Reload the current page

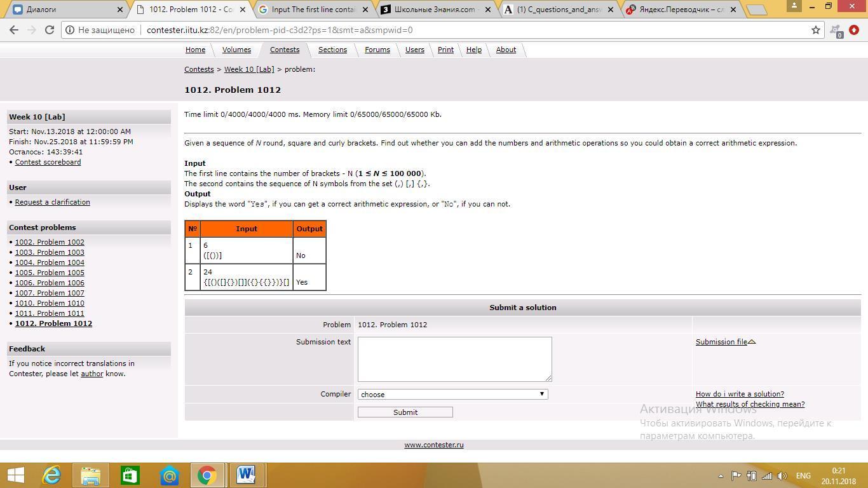pyautogui.click(x=49, y=30)
